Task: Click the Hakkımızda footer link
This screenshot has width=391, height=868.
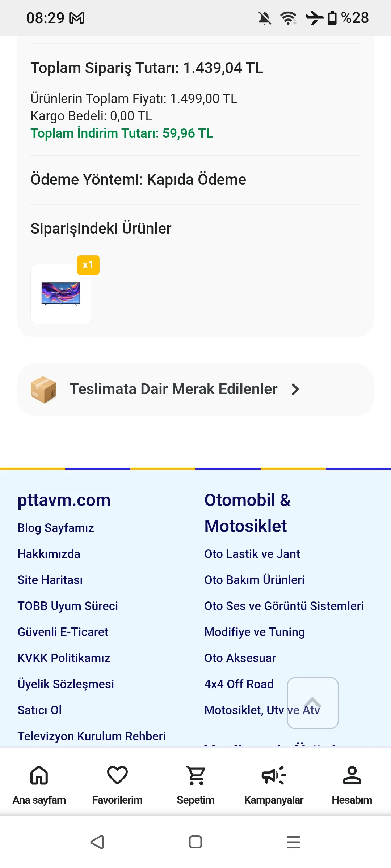Action: pyautogui.click(x=49, y=554)
